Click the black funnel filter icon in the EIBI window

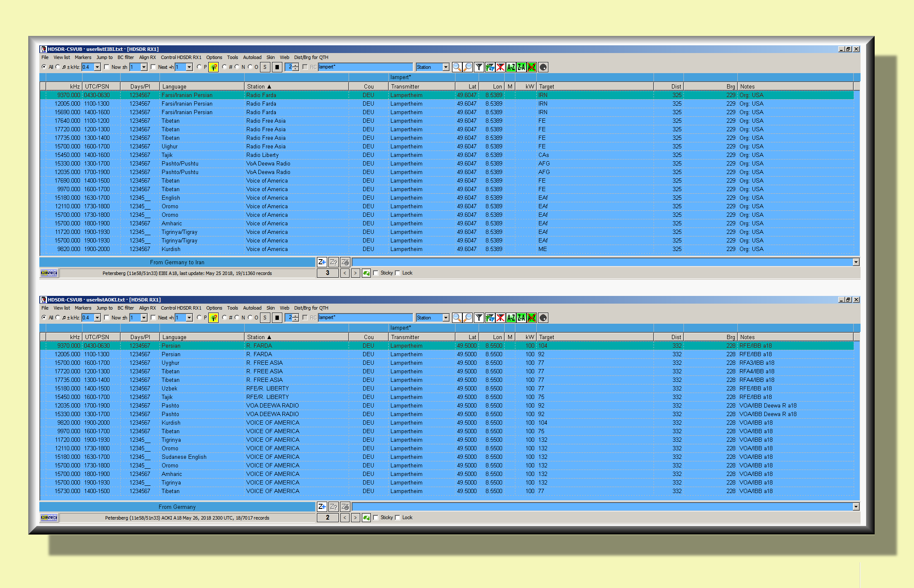pyautogui.click(x=479, y=67)
